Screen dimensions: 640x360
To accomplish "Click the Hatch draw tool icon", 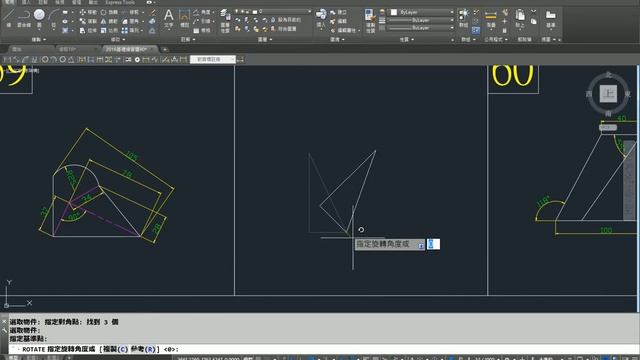I will click(65, 30).
